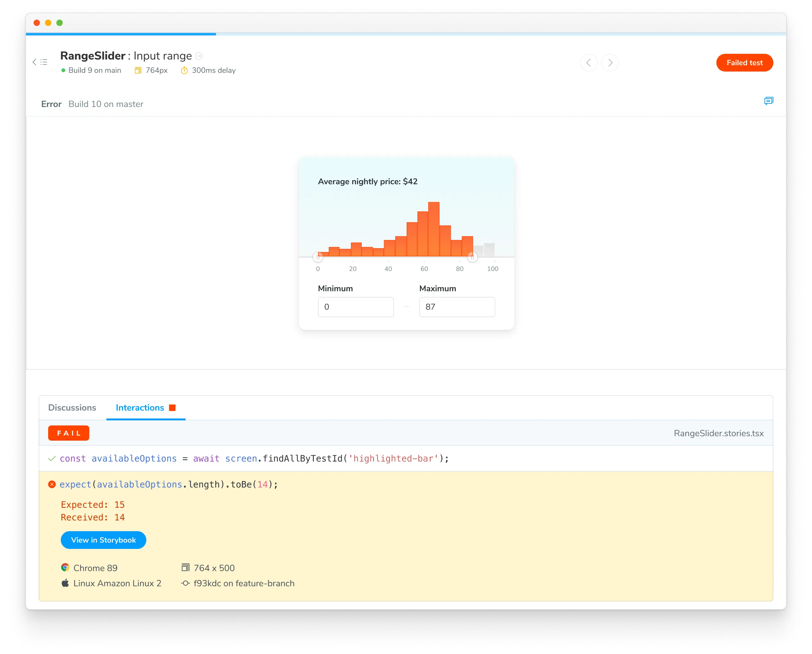Select the Interactions tab
The height and width of the screenshot is (654, 812).
pyautogui.click(x=140, y=408)
